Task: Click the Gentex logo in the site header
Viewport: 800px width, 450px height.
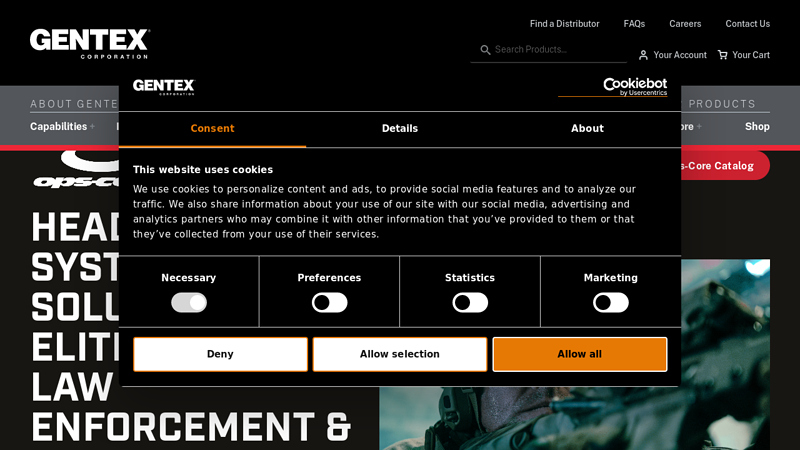Action: click(89, 43)
